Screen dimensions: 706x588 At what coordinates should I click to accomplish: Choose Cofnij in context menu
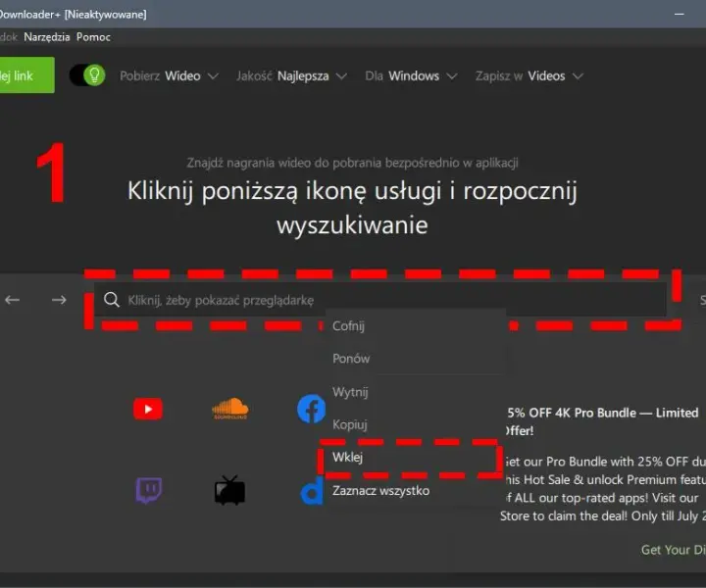[415, 325]
